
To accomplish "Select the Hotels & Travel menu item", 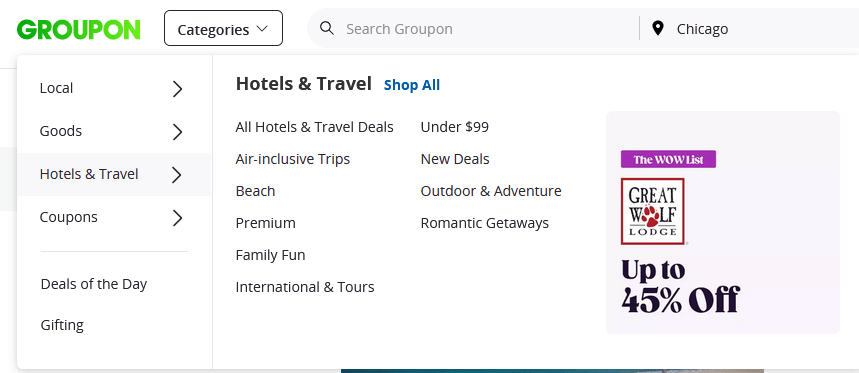I will (x=114, y=175).
